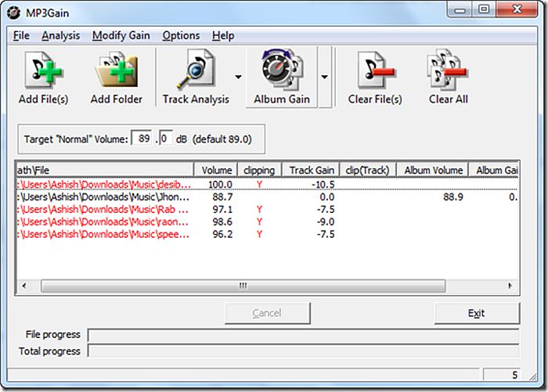Open the Modify Gain menu
The image size is (548, 392).
pos(121,36)
